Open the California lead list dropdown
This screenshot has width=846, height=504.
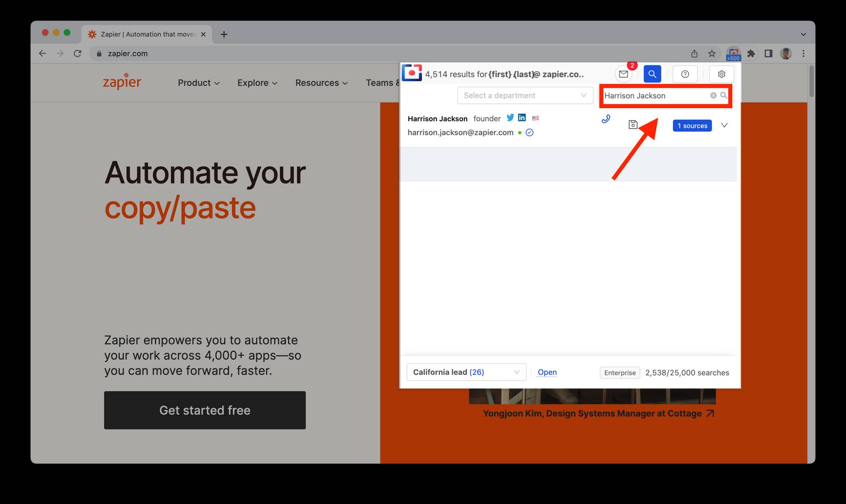466,372
